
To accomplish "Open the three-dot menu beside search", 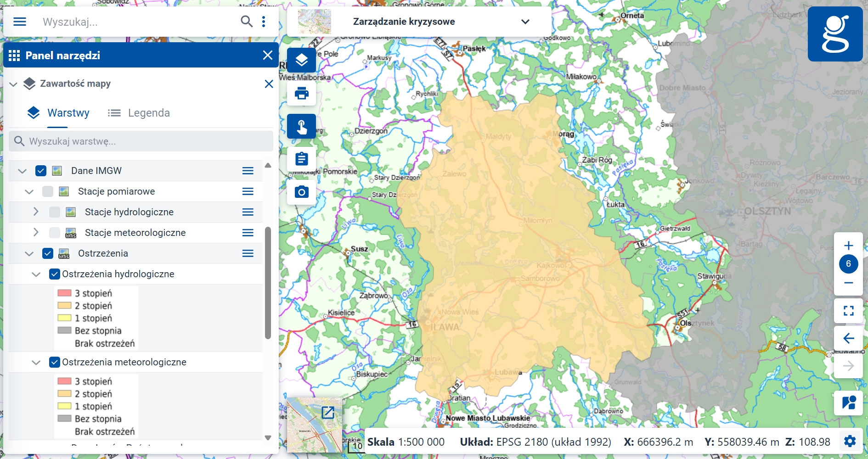I will tap(264, 21).
